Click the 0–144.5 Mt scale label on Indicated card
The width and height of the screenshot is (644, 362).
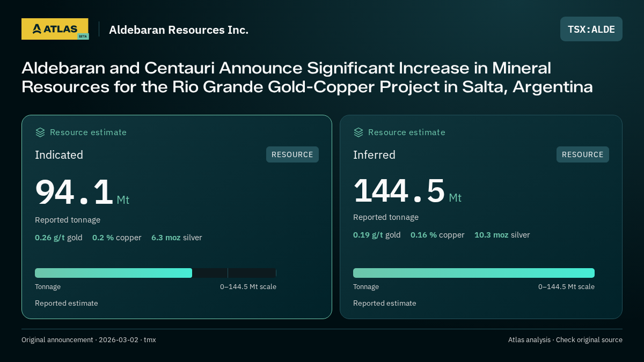coord(248,287)
